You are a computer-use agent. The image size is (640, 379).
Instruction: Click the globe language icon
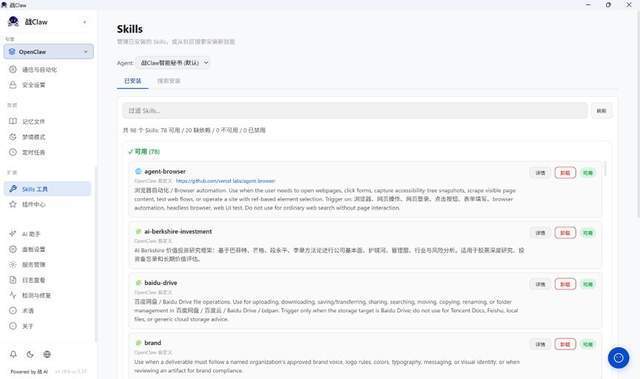[x=47, y=354]
